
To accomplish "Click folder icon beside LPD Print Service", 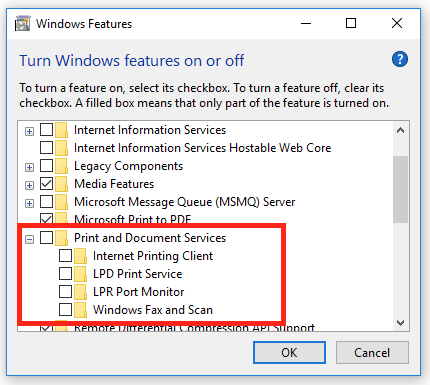I will (80, 274).
